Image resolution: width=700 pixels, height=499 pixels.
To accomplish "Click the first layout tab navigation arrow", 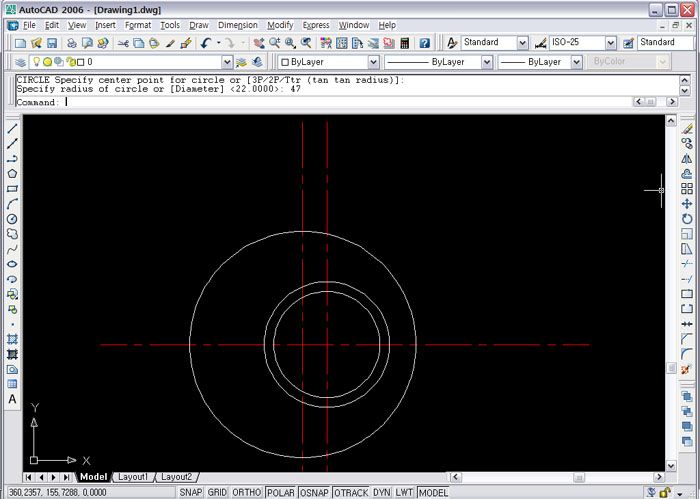I will (29, 477).
